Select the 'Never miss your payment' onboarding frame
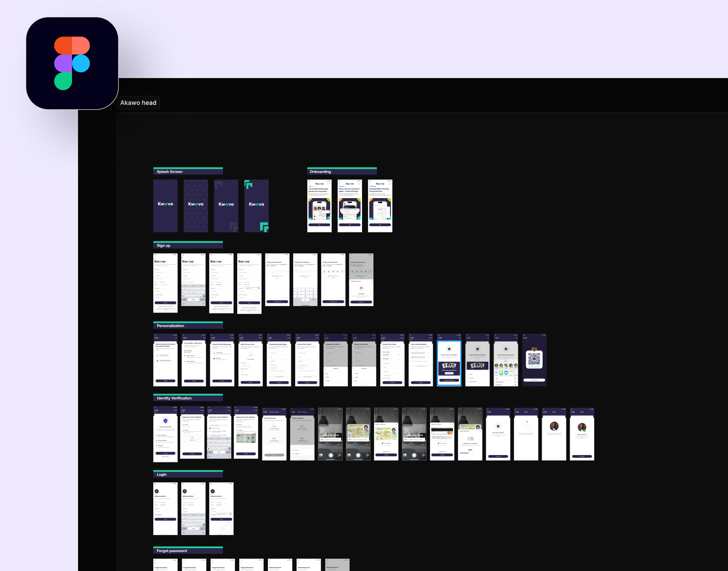This screenshot has height=571, width=728. click(x=350, y=206)
